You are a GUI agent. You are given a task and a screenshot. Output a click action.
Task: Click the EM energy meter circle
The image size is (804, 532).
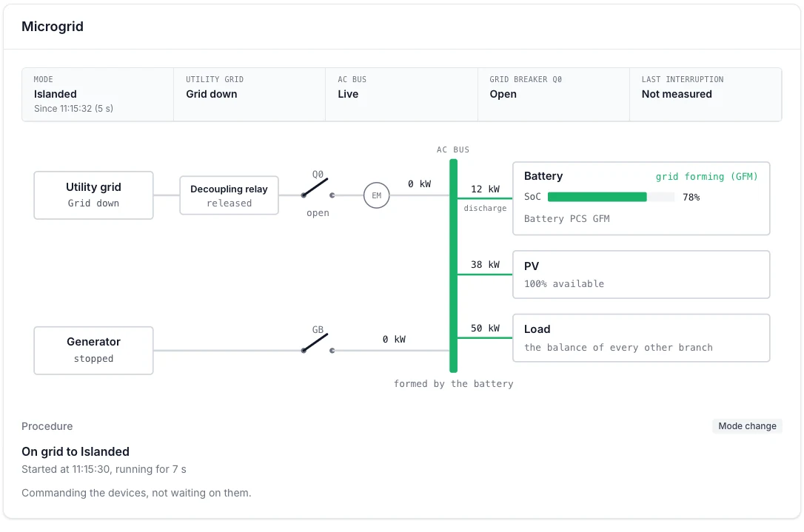click(376, 195)
